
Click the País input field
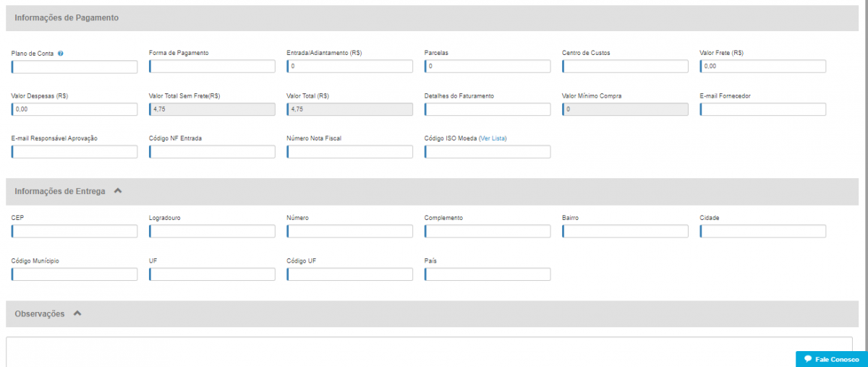488,274
